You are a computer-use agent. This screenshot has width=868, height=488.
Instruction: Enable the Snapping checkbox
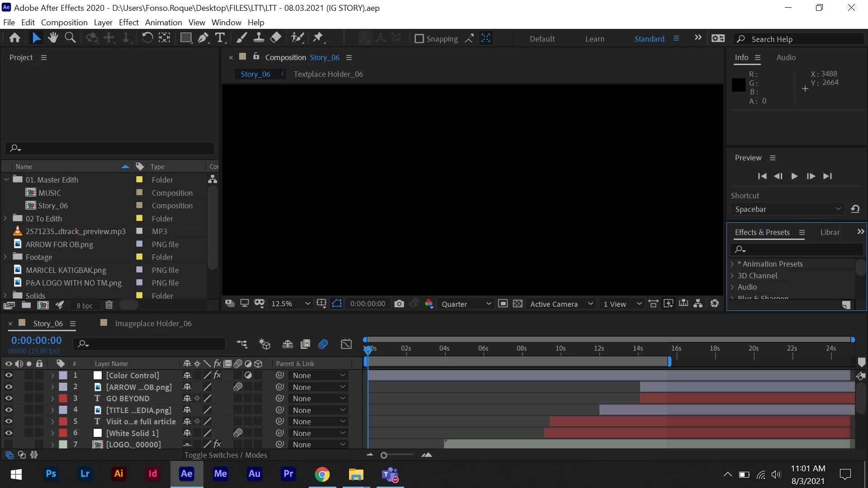pos(419,39)
